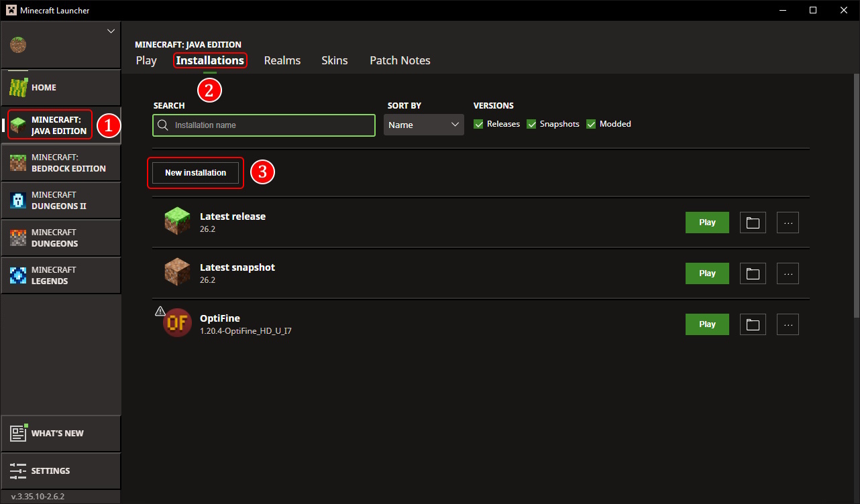The height and width of the screenshot is (504, 860).
Task: Click the Minecraft Launcher title bar icon
Action: pos(11,10)
